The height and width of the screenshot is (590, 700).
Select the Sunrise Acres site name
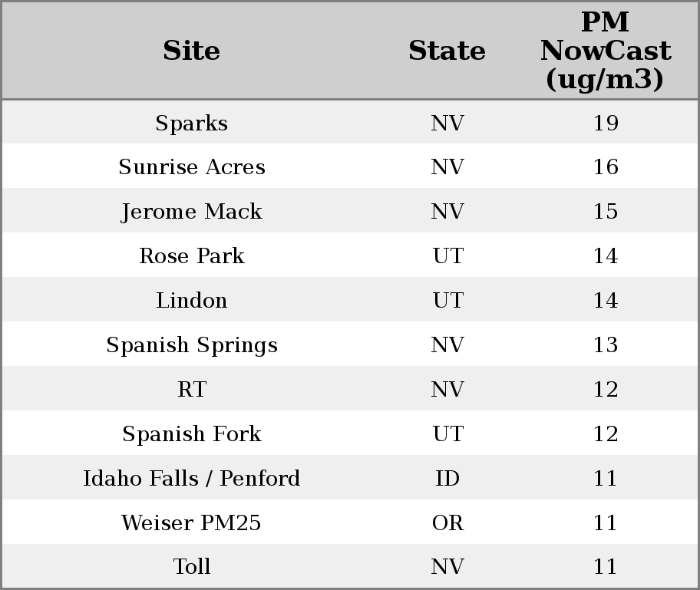192,167
